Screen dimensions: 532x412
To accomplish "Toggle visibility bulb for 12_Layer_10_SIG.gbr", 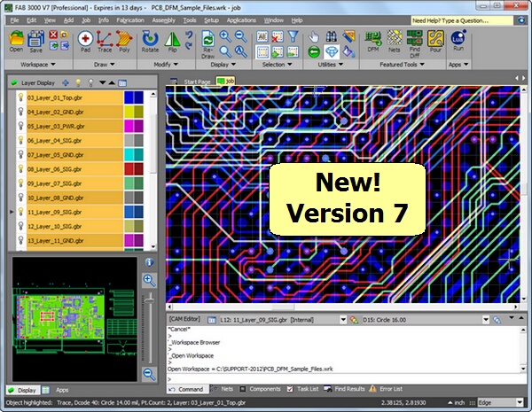I will [20, 226].
